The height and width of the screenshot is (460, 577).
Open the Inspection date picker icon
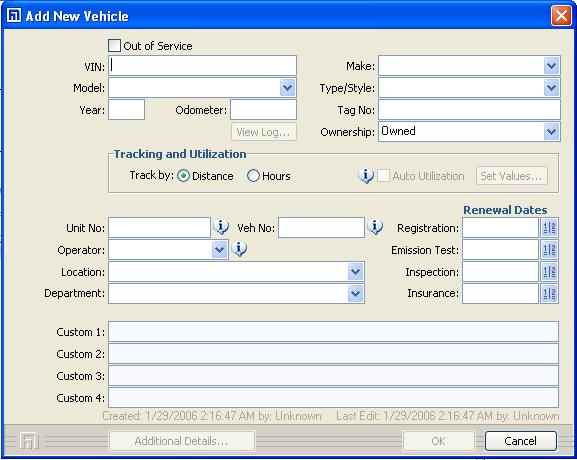point(549,272)
